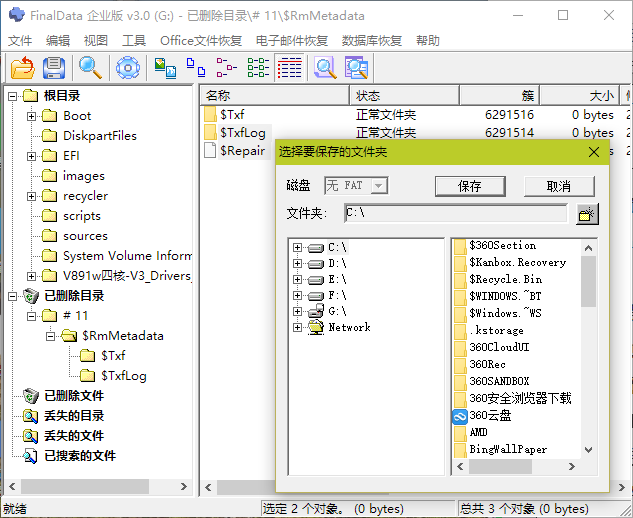Image resolution: width=633 pixels, height=518 pixels.
Task: Click the 取消 button
Action: (559, 186)
